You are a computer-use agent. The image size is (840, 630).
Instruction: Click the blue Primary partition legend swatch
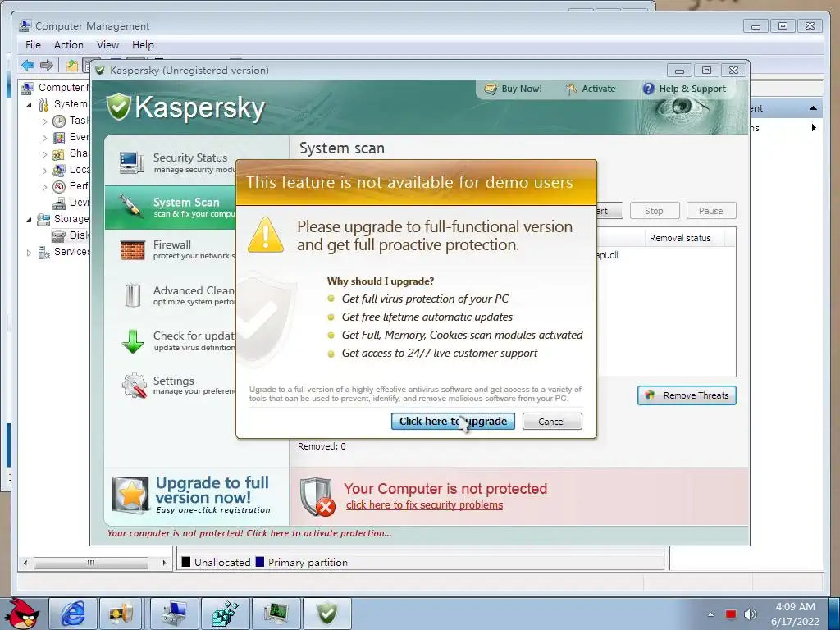point(260,562)
